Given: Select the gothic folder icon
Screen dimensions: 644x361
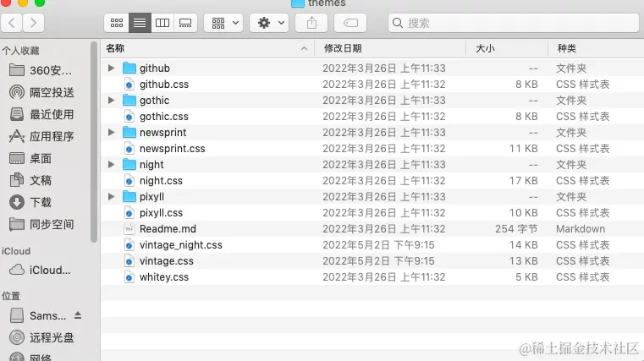Looking at the screenshot, I should coord(129,100).
